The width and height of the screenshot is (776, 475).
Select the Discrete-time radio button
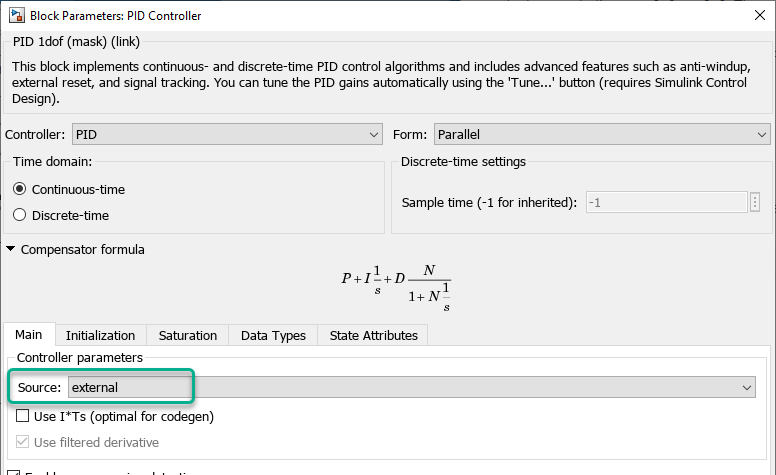tap(20, 215)
